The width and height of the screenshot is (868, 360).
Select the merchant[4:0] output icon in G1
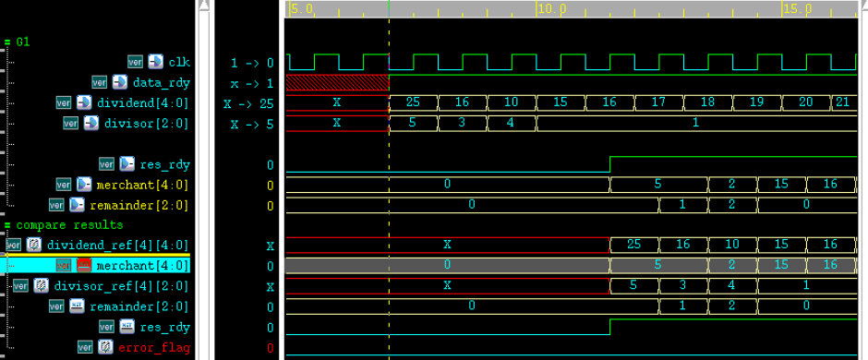click(x=84, y=184)
